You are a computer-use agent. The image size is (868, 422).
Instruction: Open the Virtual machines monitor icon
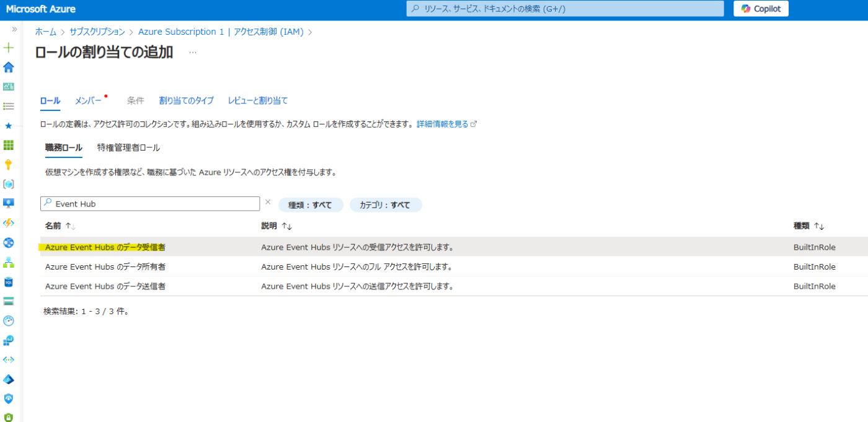click(x=9, y=203)
